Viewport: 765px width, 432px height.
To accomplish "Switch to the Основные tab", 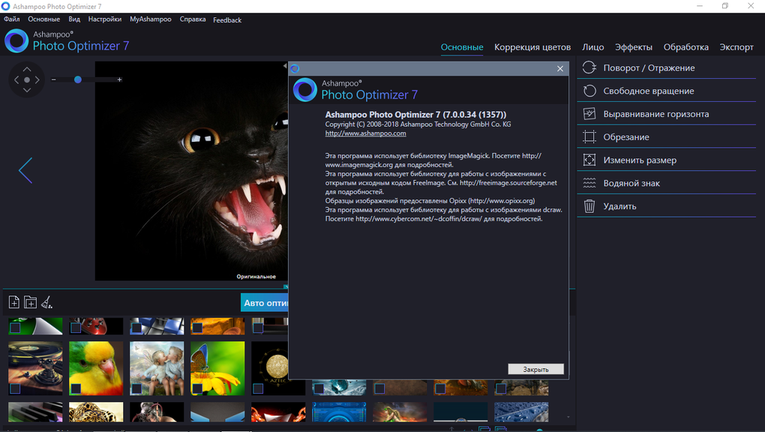I will 462,47.
